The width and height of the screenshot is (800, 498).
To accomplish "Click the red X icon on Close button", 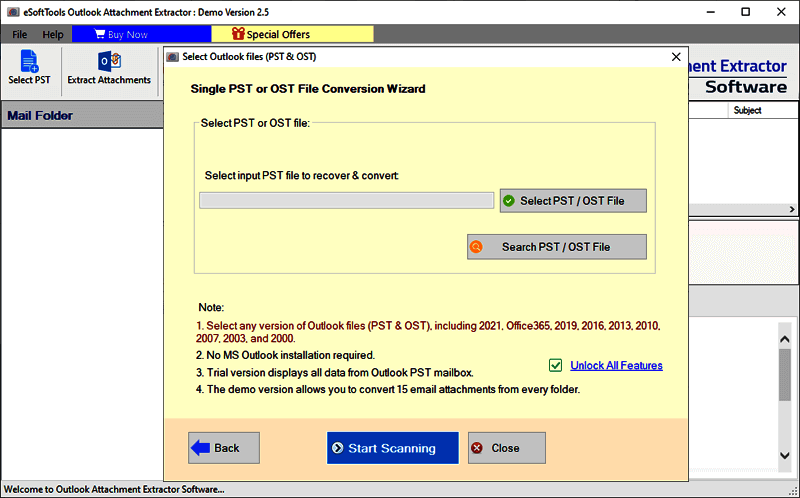I will [477, 448].
